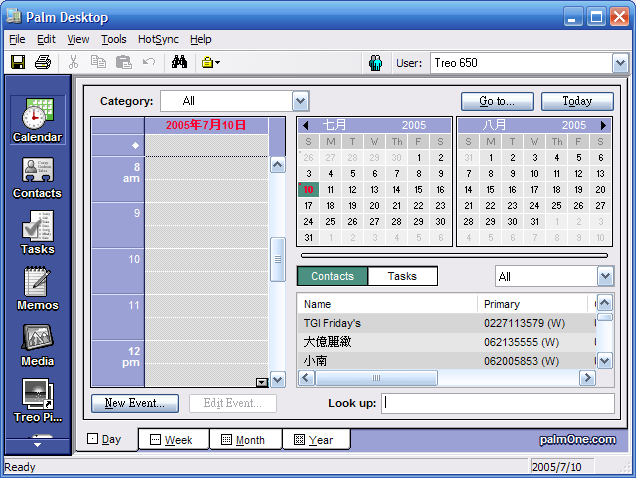Click the Find binoculars toolbar icon

[179, 62]
